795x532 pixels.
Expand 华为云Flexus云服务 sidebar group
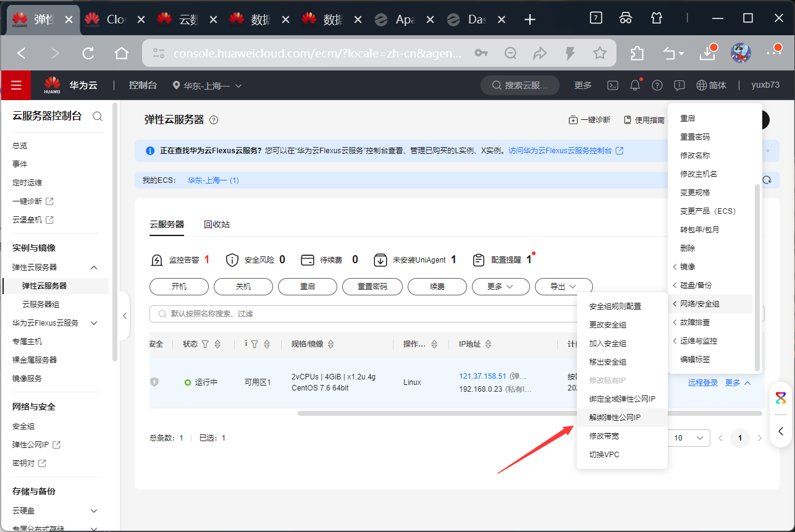94,323
